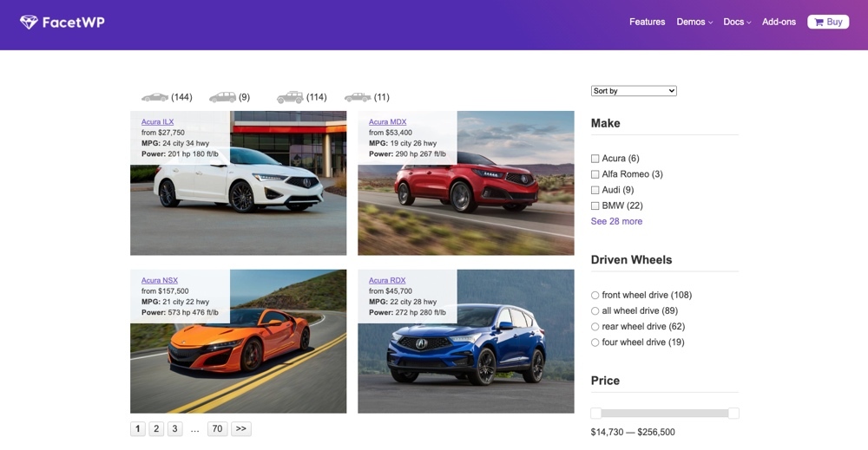Viewport: 868px width, 450px height.
Task: Click the FacetWP diamond logo icon
Action: click(29, 23)
